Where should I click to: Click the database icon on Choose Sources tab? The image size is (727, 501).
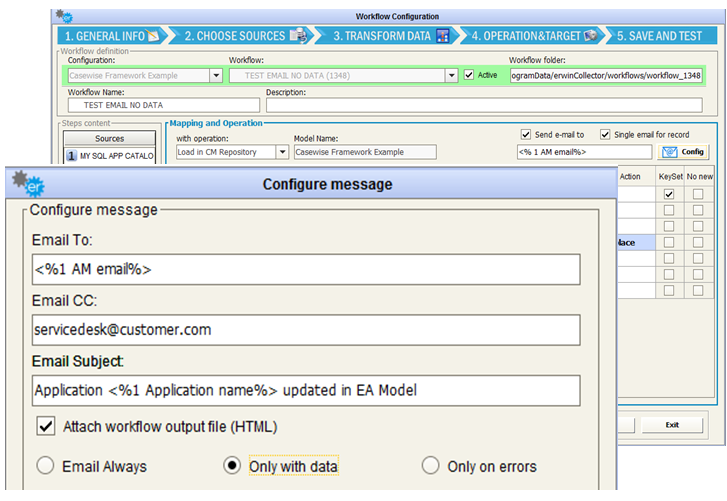coord(298,36)
